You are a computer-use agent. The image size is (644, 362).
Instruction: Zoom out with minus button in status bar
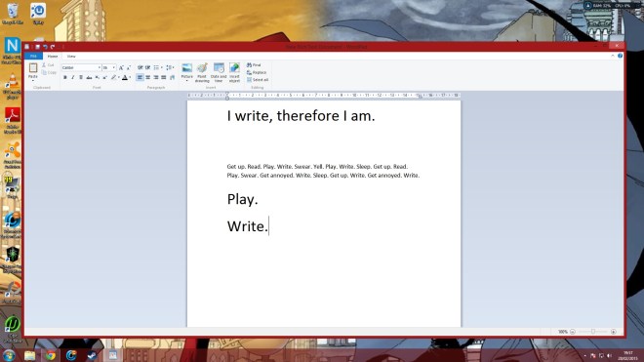pyautogui.click(x=573, y=332)
